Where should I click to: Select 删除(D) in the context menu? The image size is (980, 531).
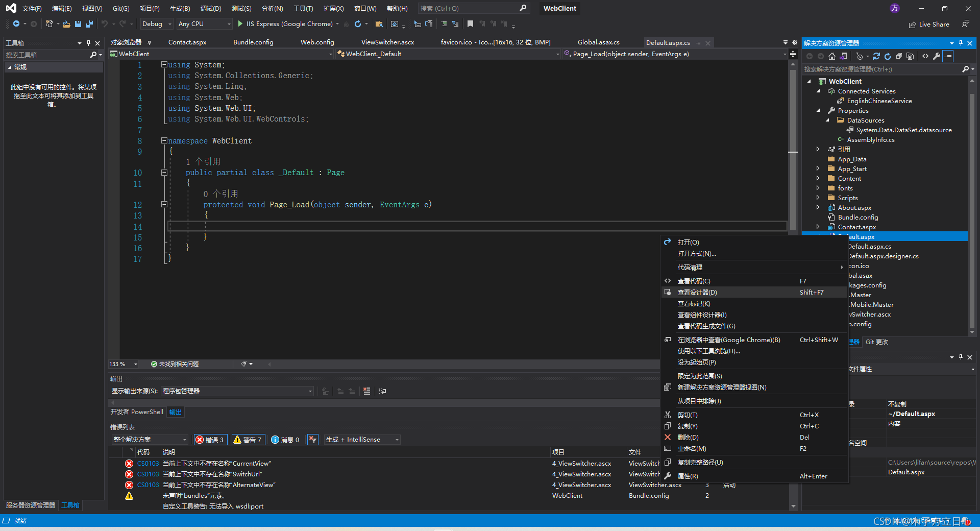[x=754, y=438]
